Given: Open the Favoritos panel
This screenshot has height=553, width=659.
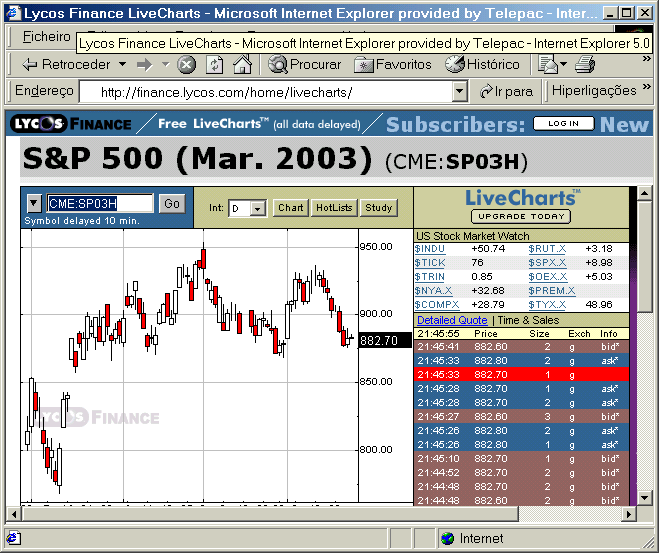Looking at the screenshot, I should coord(393,65).
